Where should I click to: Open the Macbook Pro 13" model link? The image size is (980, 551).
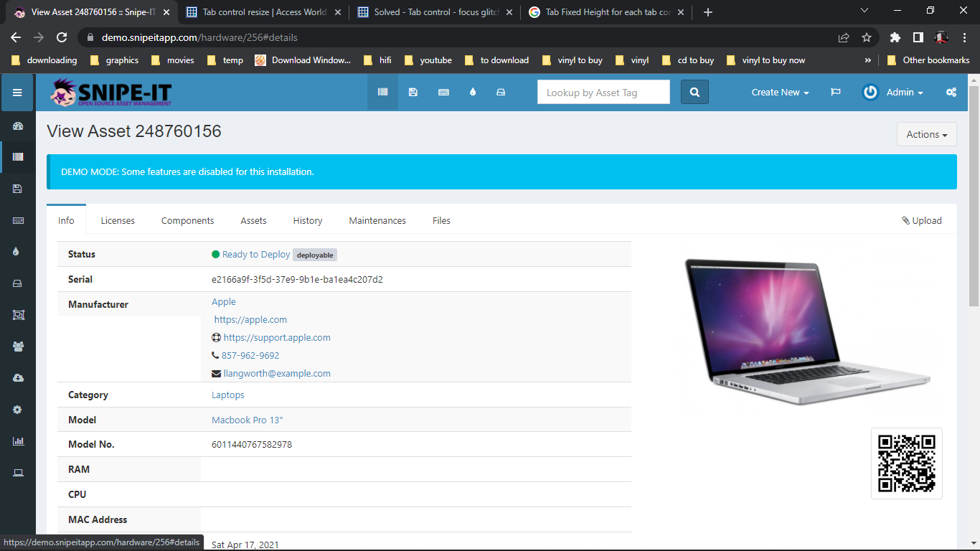(248, 420)
